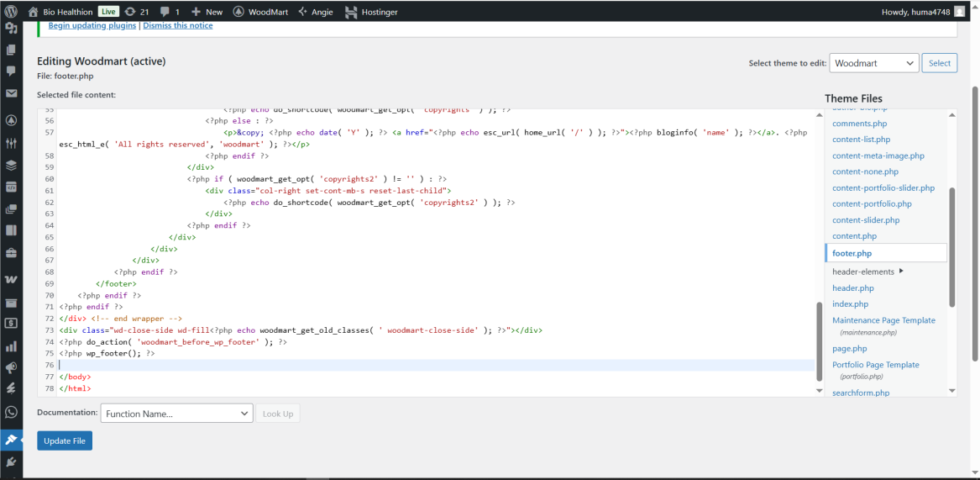980x480 pixels.
Task: Open index.php theme file
Action: point(850,304)
